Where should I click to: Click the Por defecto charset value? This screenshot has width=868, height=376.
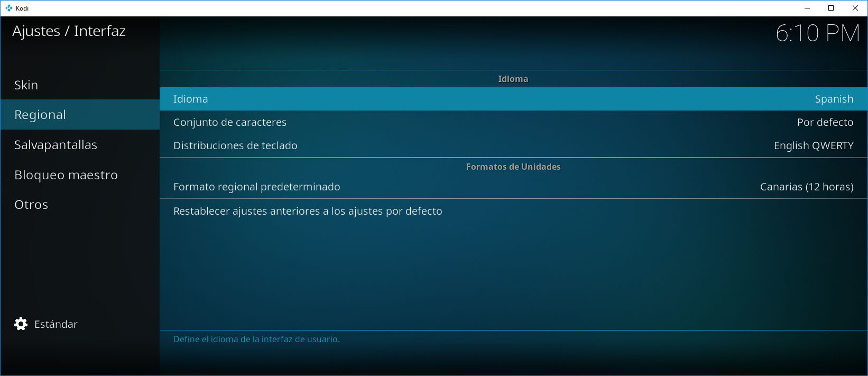pos(825,122)
